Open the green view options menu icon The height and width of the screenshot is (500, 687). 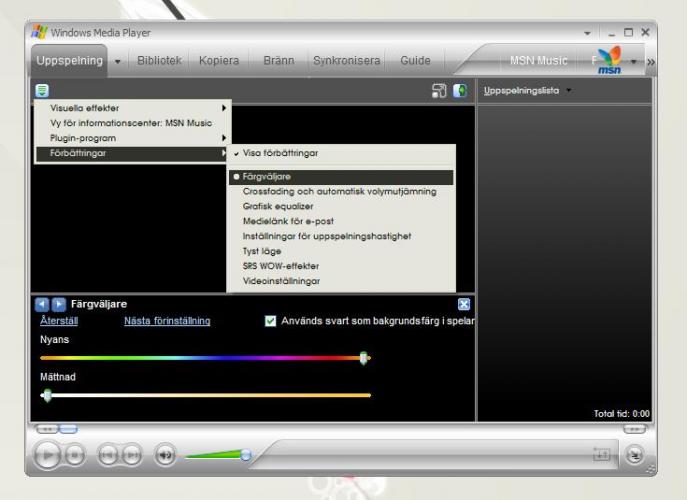pyautogui.click(x=42, y=90)
